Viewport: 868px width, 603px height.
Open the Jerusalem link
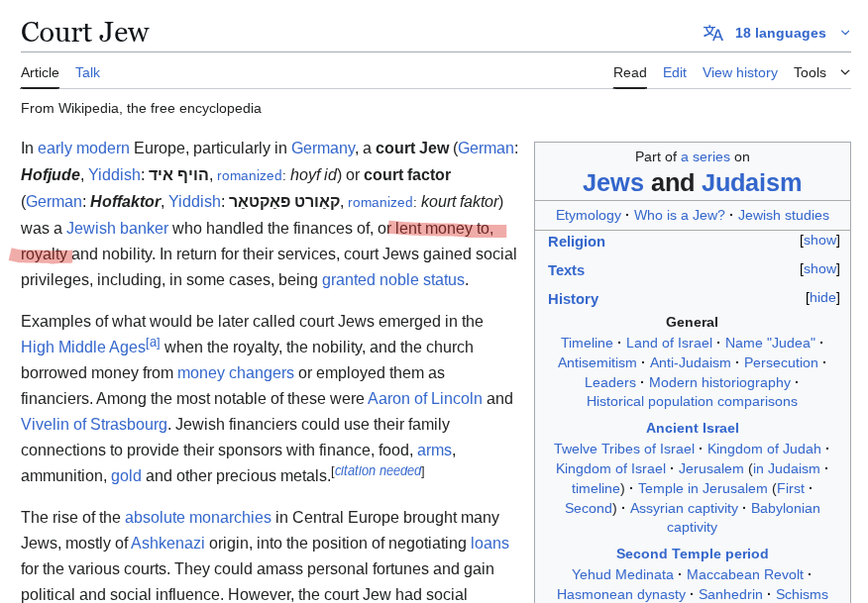tap(710, 469)
